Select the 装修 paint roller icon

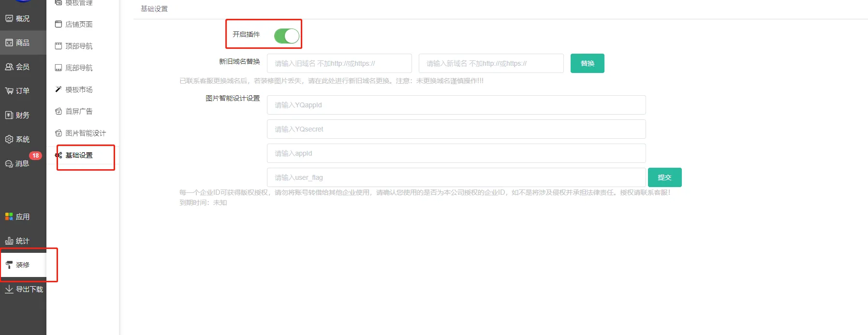(9, 265)
